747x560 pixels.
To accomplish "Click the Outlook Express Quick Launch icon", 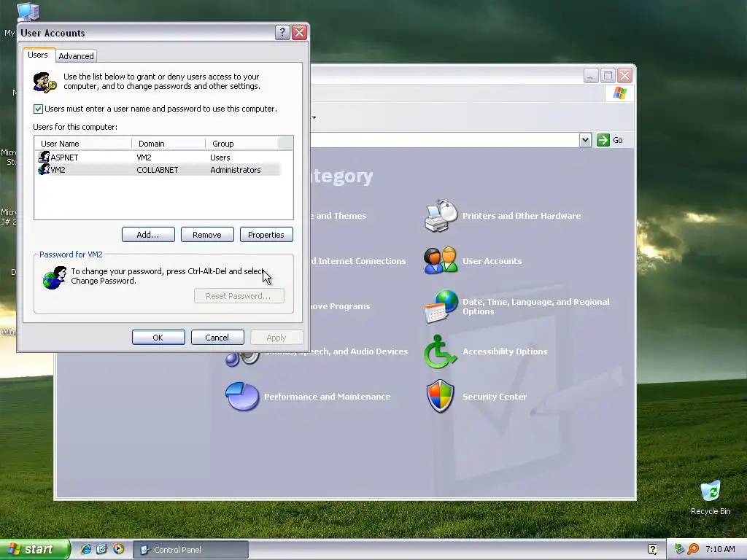I will pos(102,549).
